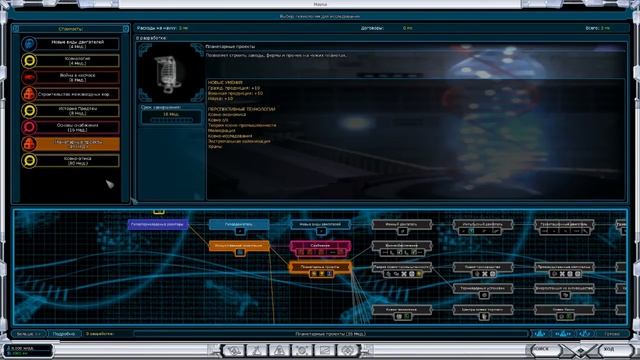640x360 pixels.
Task: Select Новые виды двигателей node in tech tree
Action: click(x=320, y=224)
